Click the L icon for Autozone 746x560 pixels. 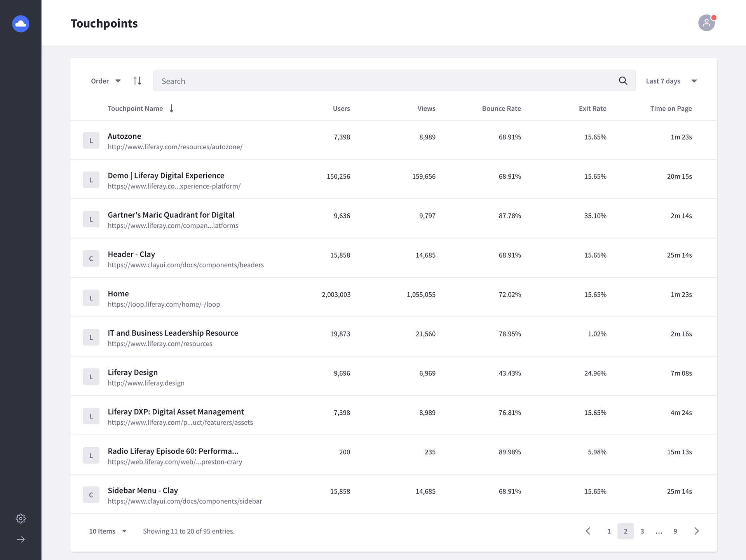[x=91, y=140]
